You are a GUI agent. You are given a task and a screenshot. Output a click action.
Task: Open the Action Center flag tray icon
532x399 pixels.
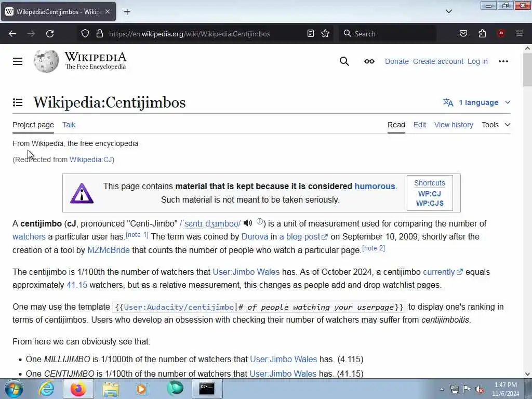[467, 389]
